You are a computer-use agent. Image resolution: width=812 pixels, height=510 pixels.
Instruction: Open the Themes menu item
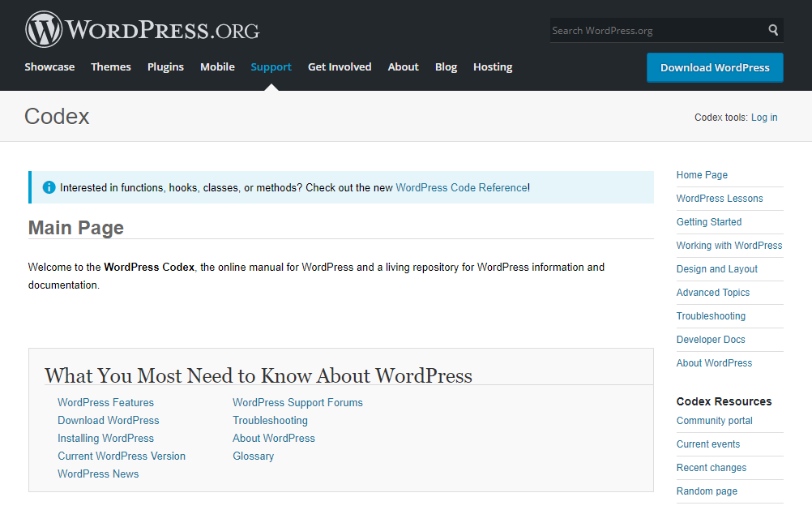[111, 66]
